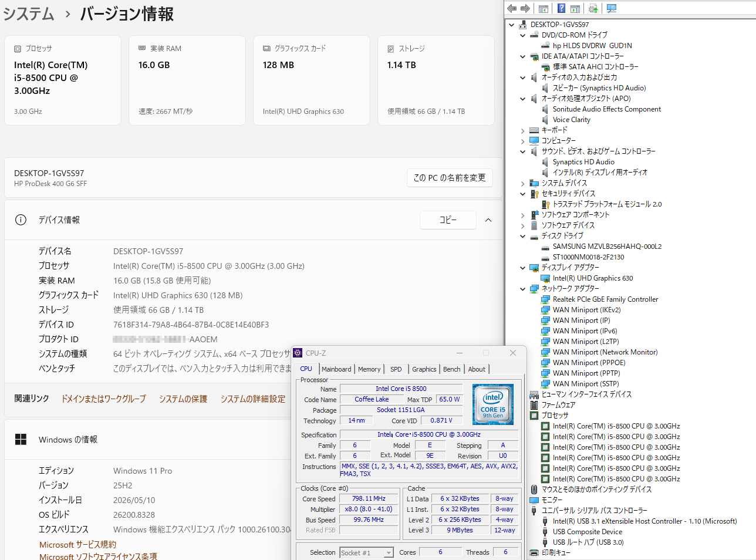This screenshot has width=756, height=560.
Task: Expand the ソフトウェア デバイス category
Action: pos(523,225)
